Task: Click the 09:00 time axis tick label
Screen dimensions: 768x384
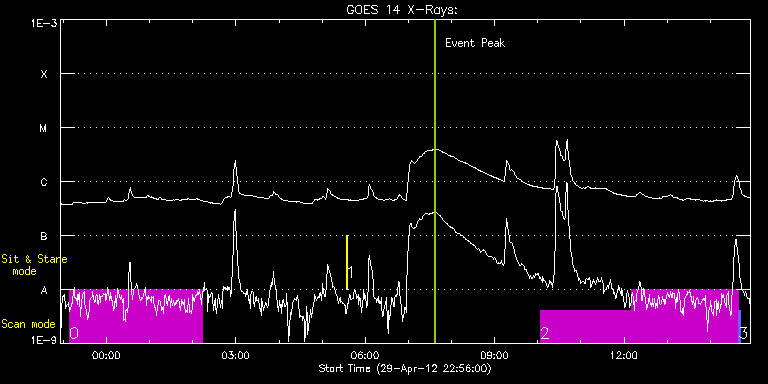Action: pos(495,356)
